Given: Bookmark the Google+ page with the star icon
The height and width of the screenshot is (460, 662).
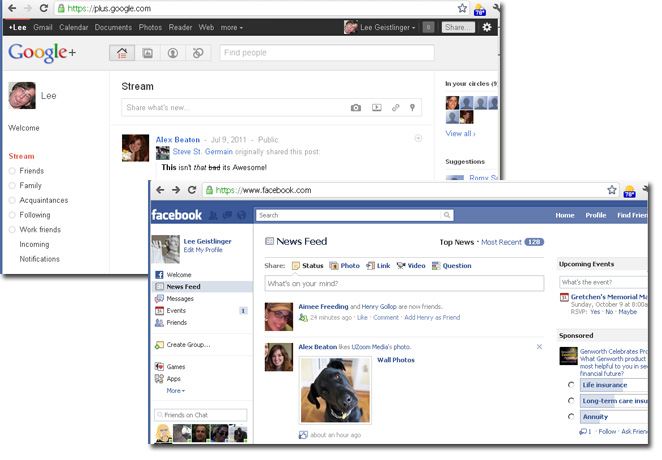Looking at the screenshot, I should click(462, 8).
